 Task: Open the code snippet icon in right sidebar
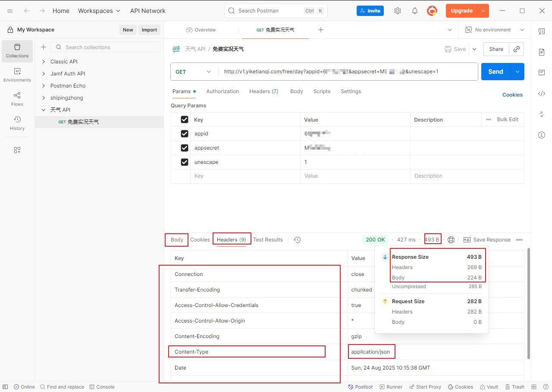coord(542,94)
